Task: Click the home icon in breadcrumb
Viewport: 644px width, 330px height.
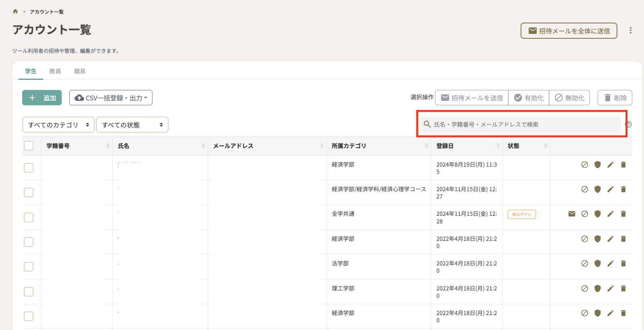Action: pos(15,11)
